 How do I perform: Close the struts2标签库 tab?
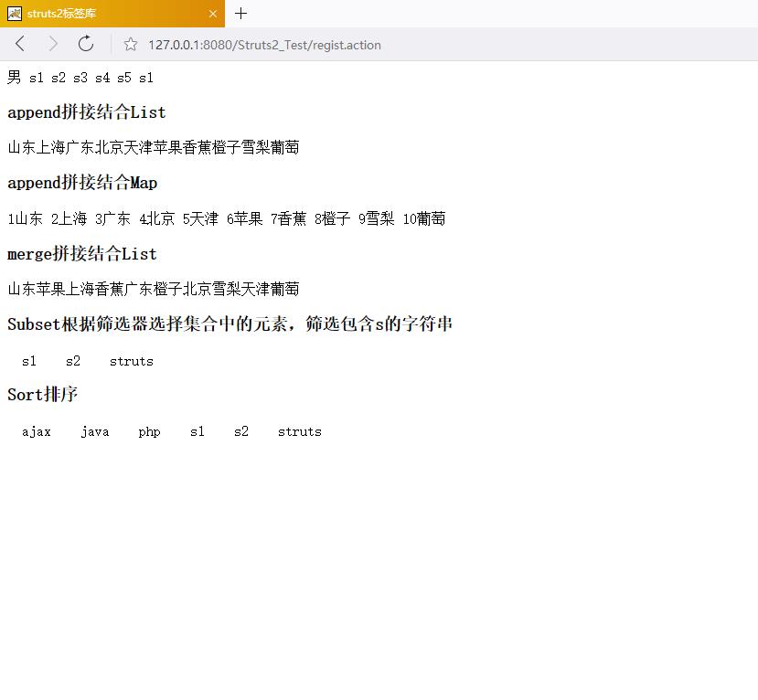pyautogui.click(x=213, y=14)
